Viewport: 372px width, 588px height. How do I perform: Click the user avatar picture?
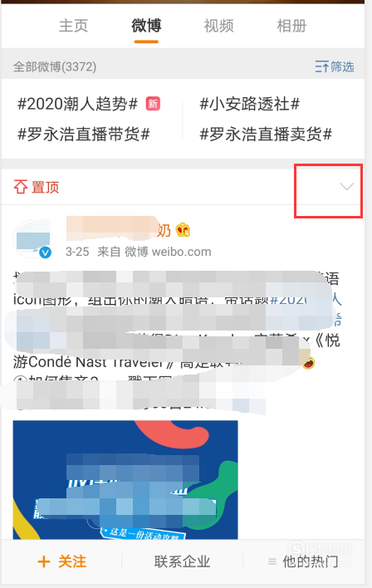click(x=32, y=239)
